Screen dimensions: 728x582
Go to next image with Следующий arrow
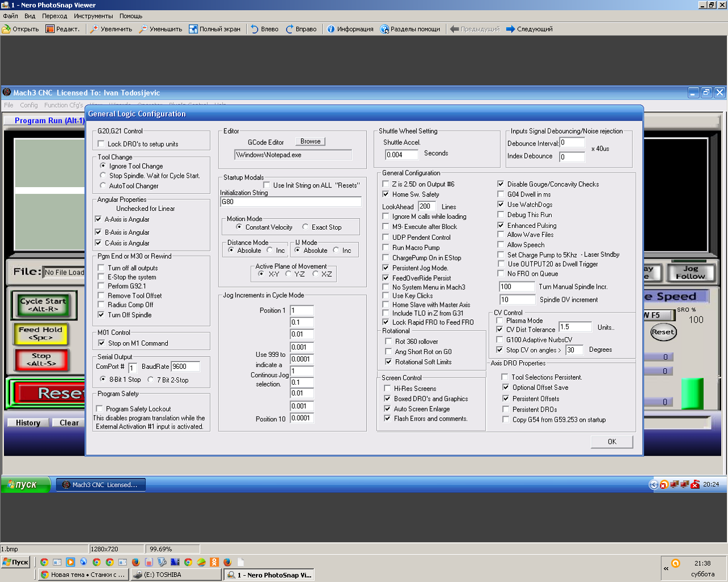[510, 29]
